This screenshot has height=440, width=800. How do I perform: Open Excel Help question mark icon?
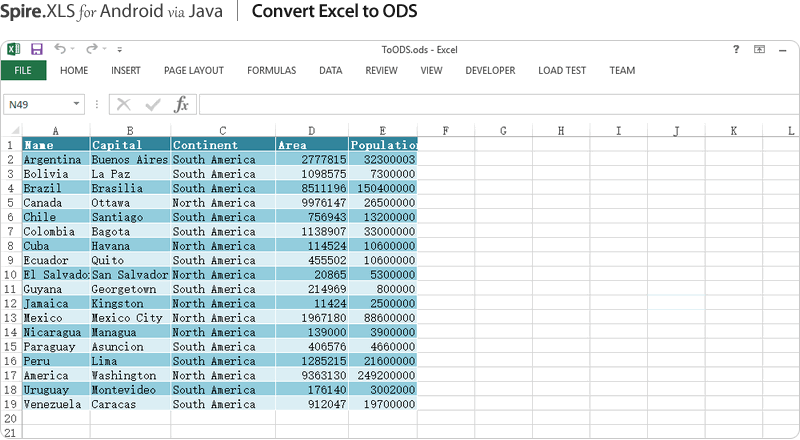pyautogui.click(x=737, y=49)
